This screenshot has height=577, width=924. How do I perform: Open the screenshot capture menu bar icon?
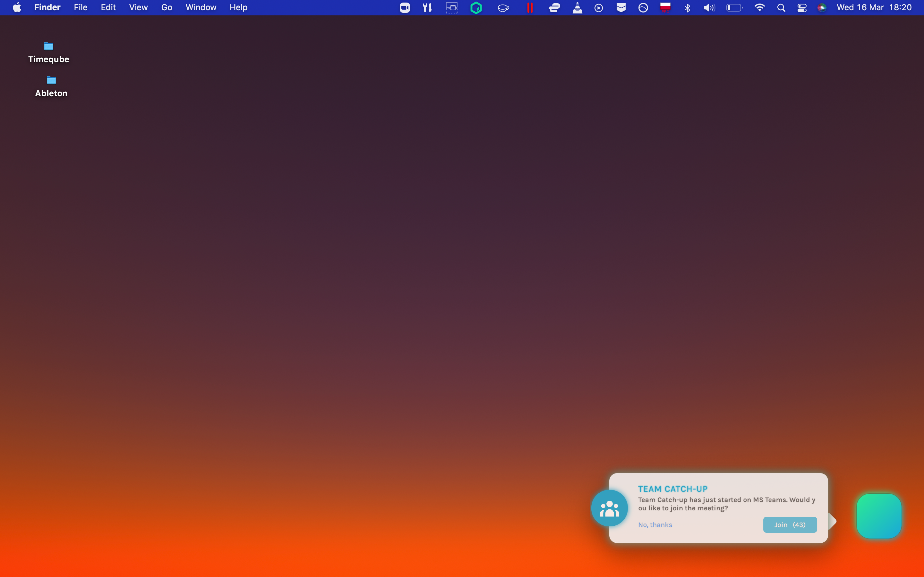(x=452, y=8)
